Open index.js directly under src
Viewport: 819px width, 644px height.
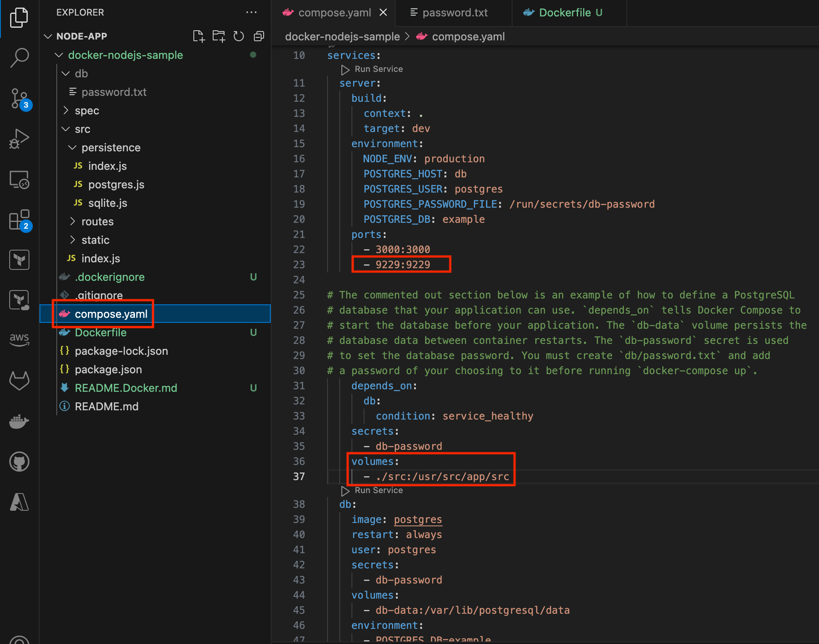pos(155,259)
